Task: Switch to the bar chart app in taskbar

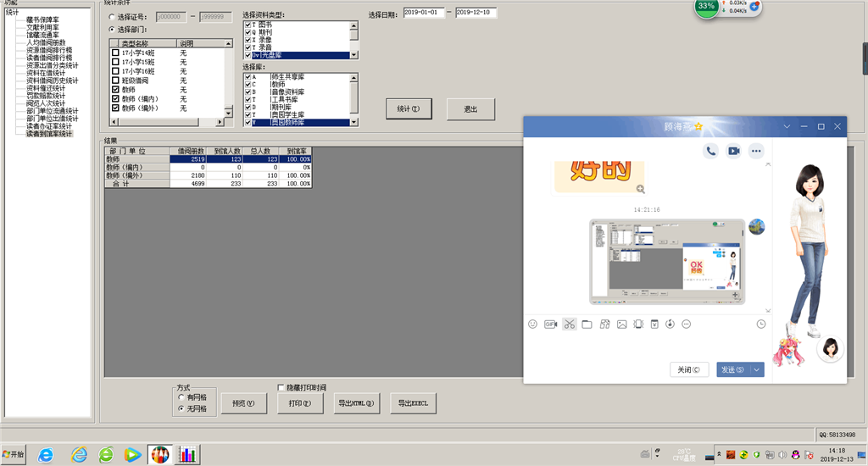Action: click(187, 455)
